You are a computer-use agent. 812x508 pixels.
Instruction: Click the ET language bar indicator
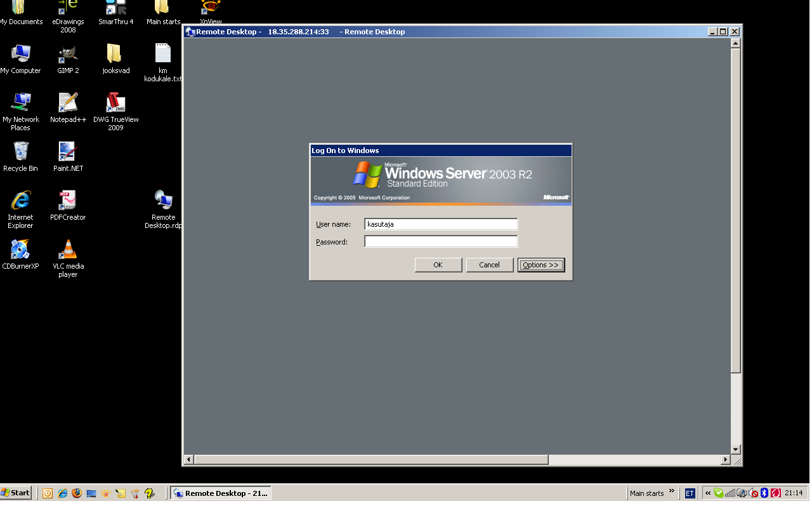tap(690, 493)
